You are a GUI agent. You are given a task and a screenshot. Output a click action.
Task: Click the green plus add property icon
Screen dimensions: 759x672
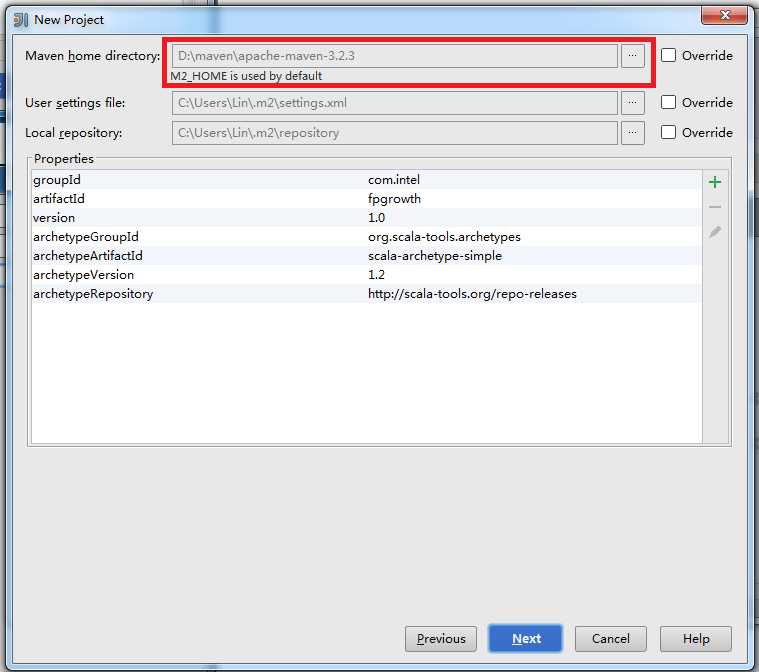coord(714,182)
